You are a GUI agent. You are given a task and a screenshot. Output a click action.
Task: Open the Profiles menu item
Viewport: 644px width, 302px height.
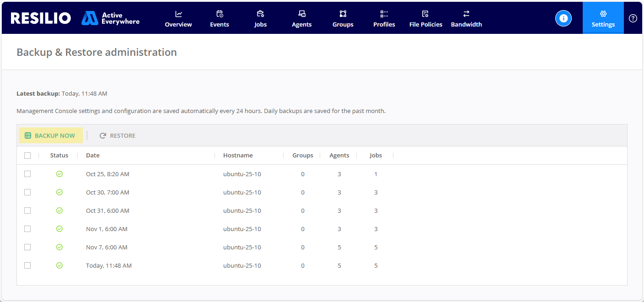[x=384, y=19]
